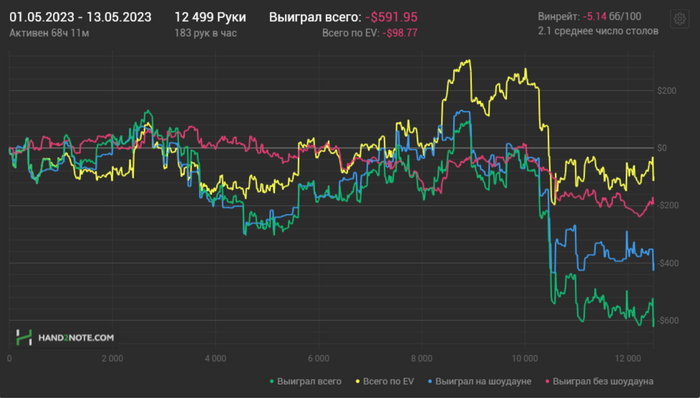Click the green legend dot for total winnings
The height and width of the screenshot is (398, 700).
pyautogui.click(x=271, y=381)
